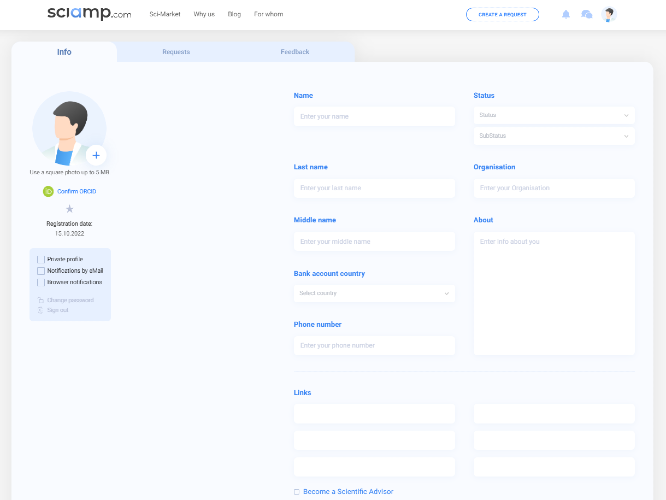The height and width of the screenshot is (500, 666).
Task: Check Become a Scientific Advisor
Action: [297, 492]
